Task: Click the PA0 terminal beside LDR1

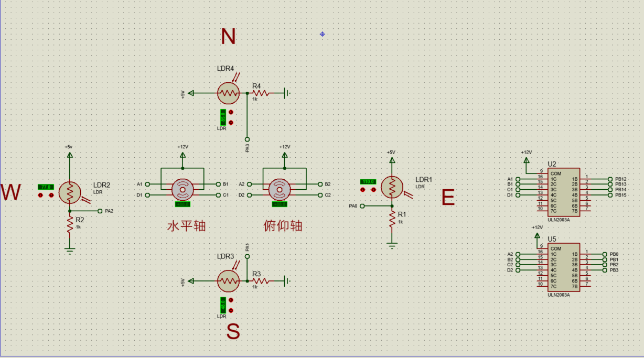Action: click(x=361, y=206)
